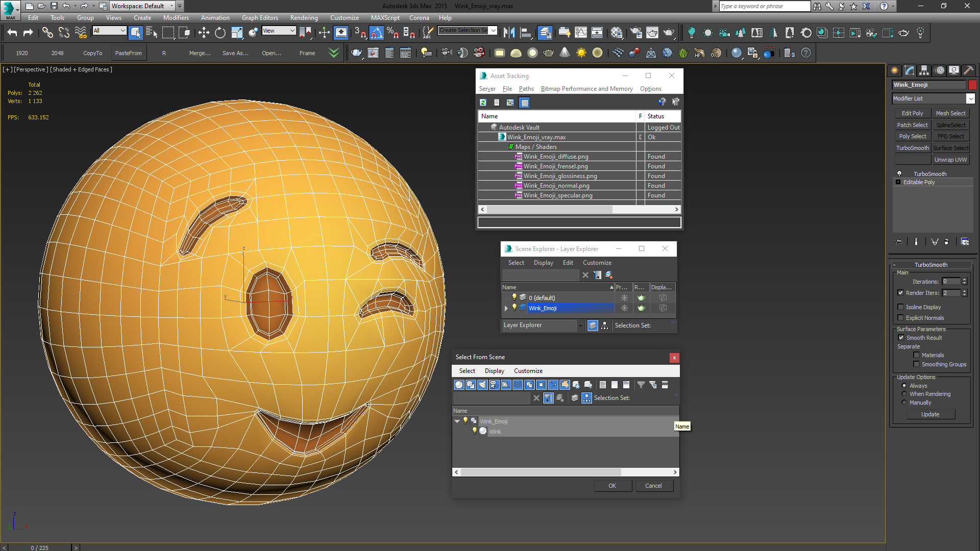Click Select From Scene horizontal scrollbar
The width and height of the screenshot is (980, 551).
(566, 472)
